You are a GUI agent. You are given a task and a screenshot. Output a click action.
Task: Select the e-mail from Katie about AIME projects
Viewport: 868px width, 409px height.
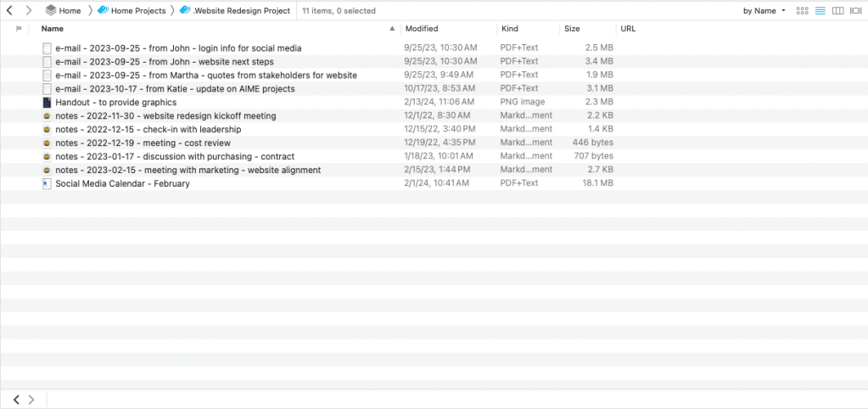[175, 88]
